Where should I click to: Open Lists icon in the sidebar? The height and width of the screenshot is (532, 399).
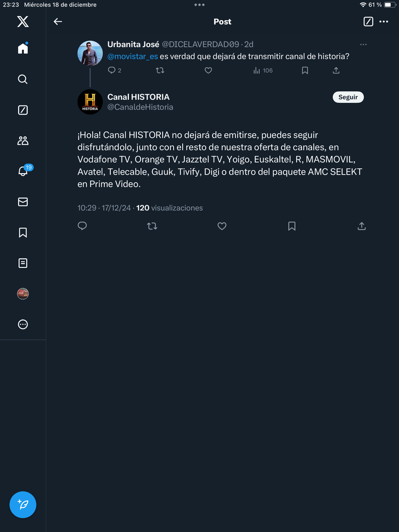[x=22, y=263]
